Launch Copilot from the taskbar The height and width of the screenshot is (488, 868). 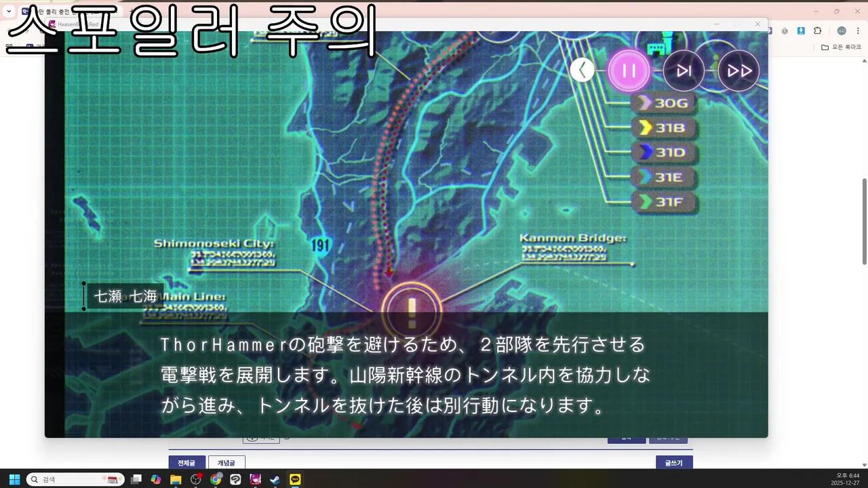(156, 479)
